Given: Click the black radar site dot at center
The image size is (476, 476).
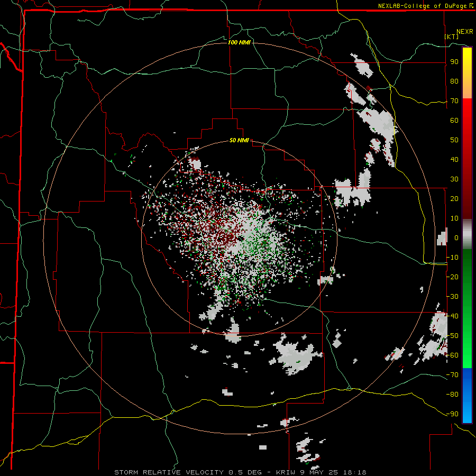Looking at the screenshot, I should tap(240, 239).
